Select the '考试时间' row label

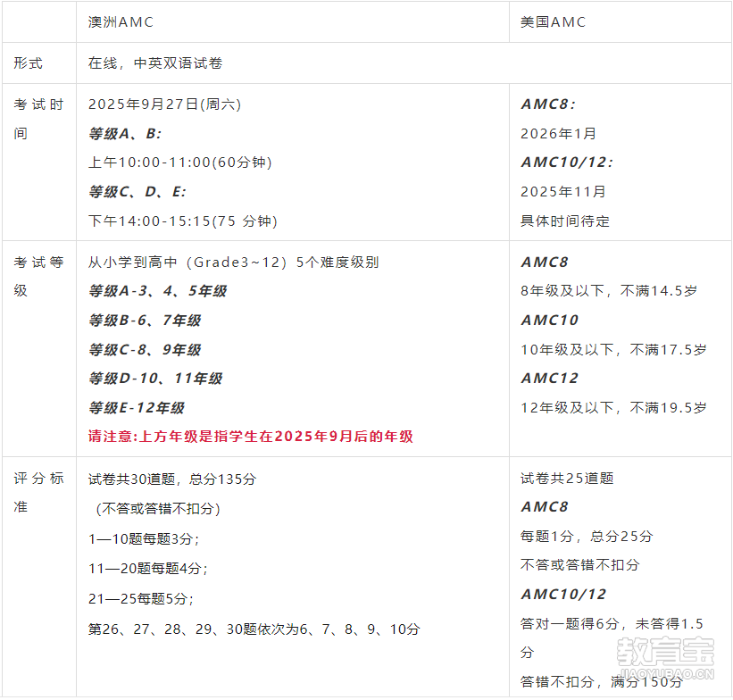point(38,119)
